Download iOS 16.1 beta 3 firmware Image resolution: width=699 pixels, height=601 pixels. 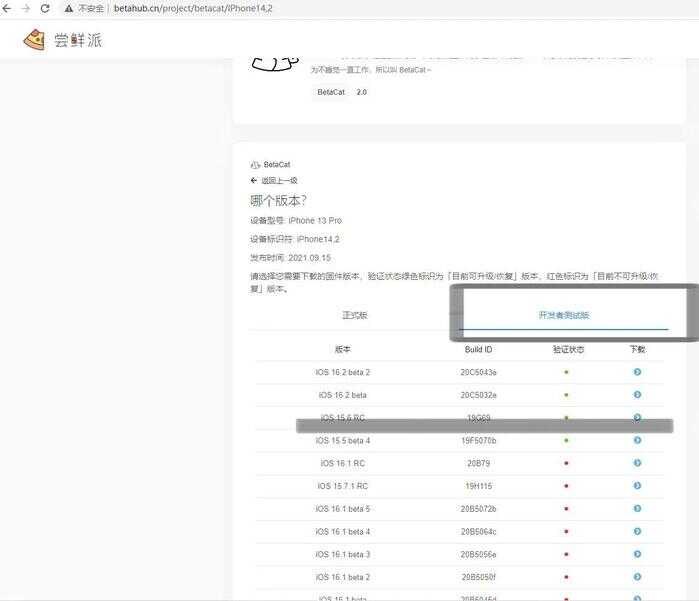click(x=637, y=555)
